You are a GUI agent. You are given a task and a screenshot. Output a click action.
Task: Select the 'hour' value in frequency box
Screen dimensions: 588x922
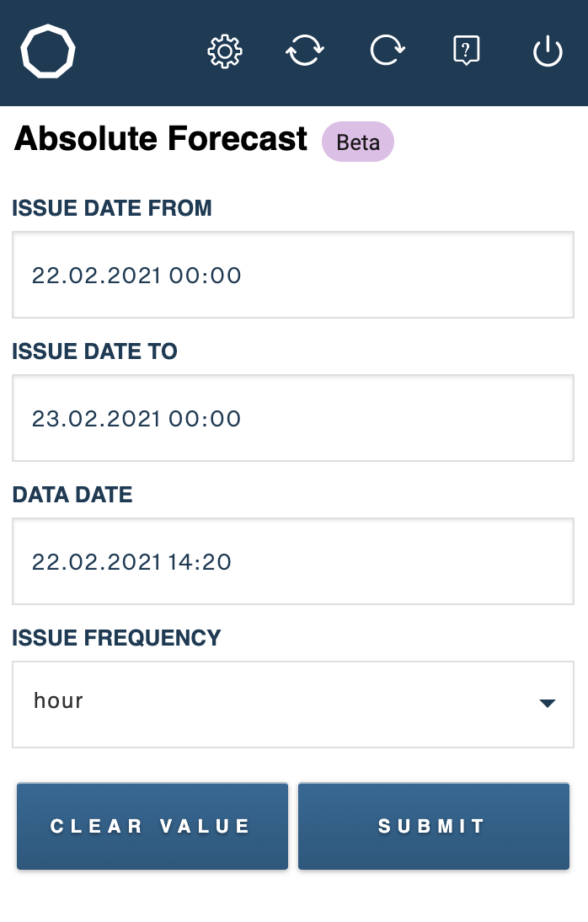58,700
